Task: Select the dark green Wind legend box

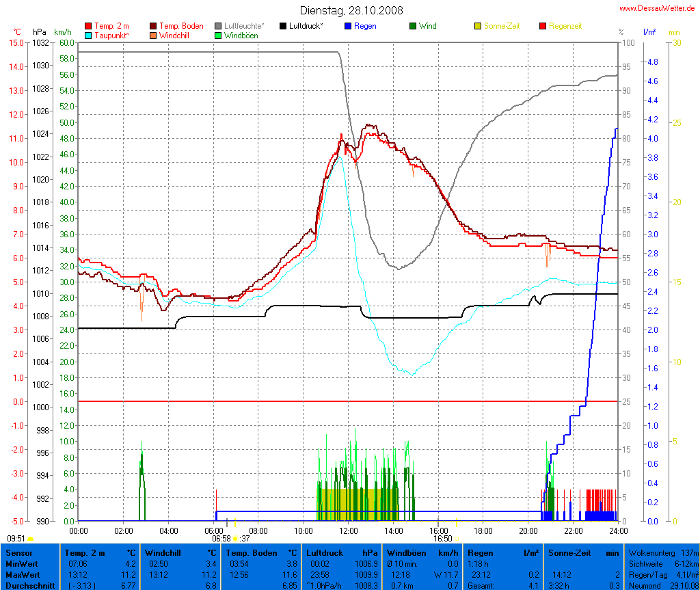Action: tap(414, 26)
